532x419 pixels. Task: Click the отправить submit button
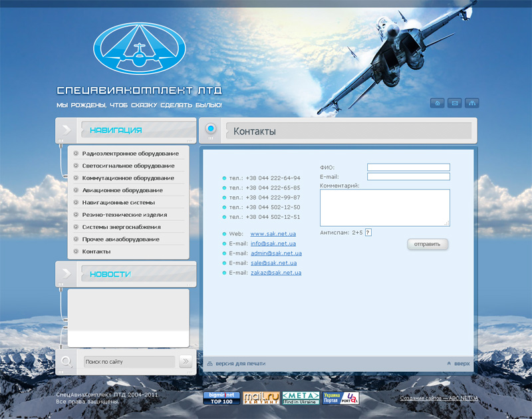coord(428,244)
